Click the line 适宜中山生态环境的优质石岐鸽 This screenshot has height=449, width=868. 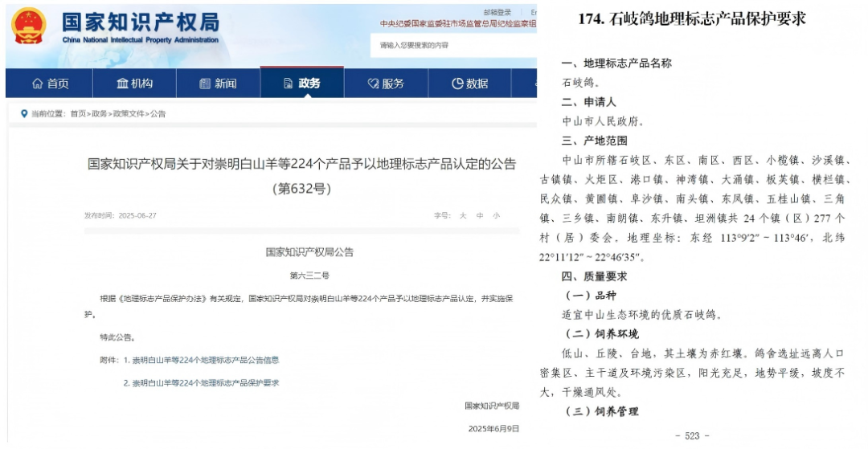642,315
